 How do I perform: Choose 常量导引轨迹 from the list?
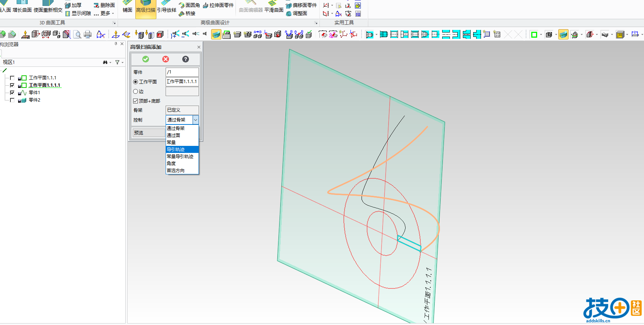point(182,156)
